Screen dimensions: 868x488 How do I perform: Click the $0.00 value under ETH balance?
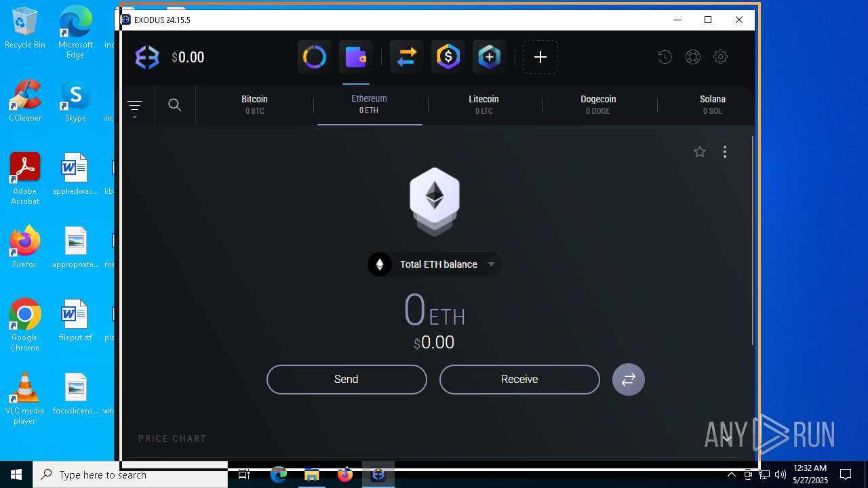[434, 342]
